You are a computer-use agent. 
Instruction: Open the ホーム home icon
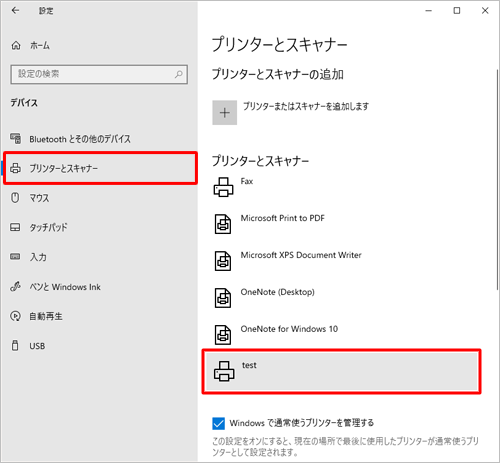[x=16, y=45]
